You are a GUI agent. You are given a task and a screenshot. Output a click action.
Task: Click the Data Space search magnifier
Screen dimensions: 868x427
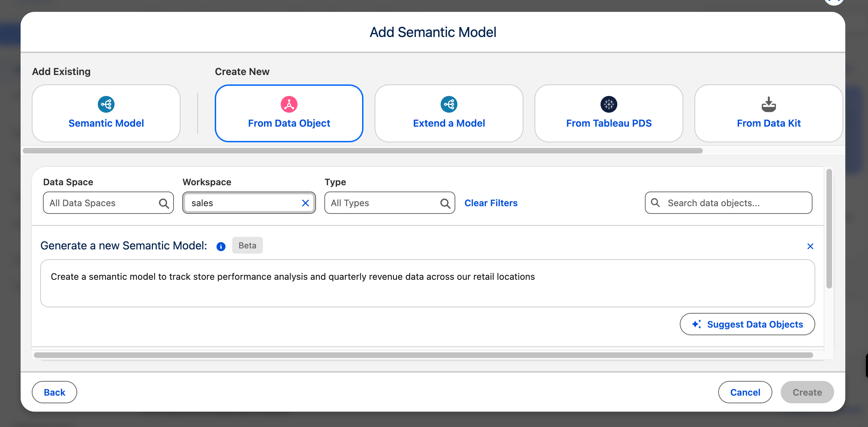tap(164, 203)
